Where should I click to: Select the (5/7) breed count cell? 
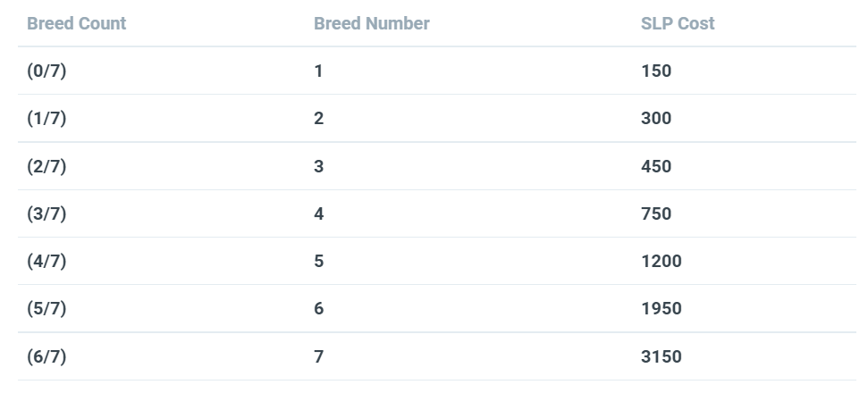pyautogui.click(x=46, y=308)
